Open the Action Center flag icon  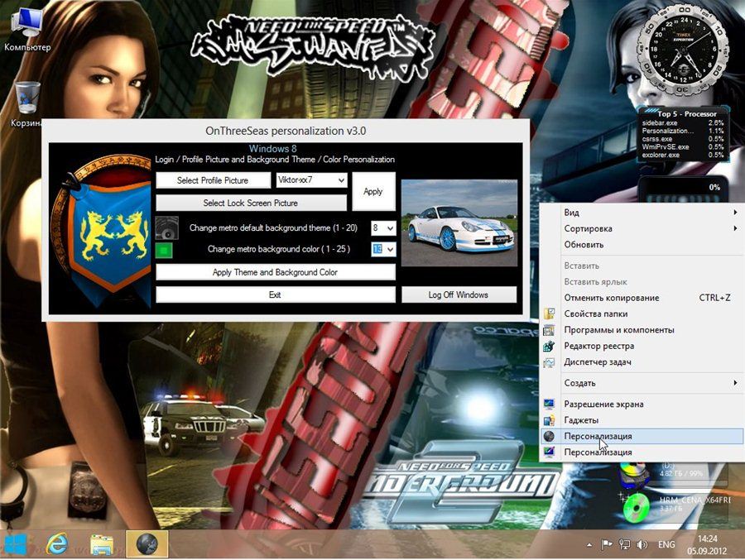click(605, 545)
